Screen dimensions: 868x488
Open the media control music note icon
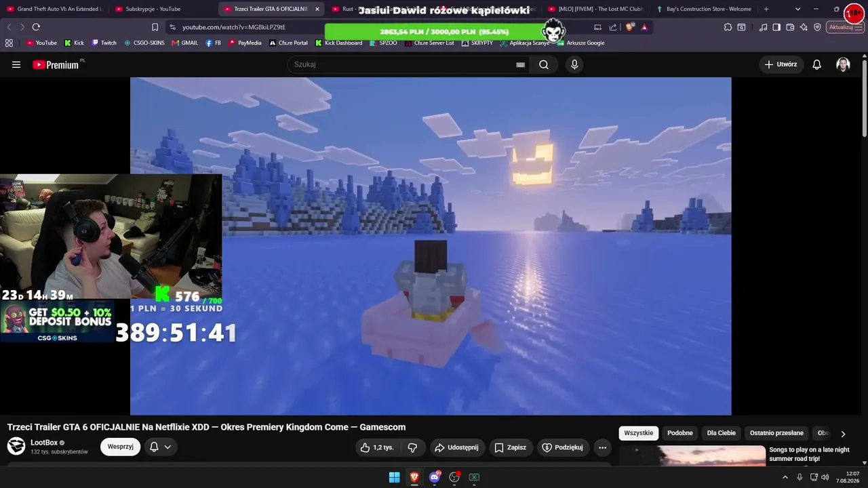(764, 27)
